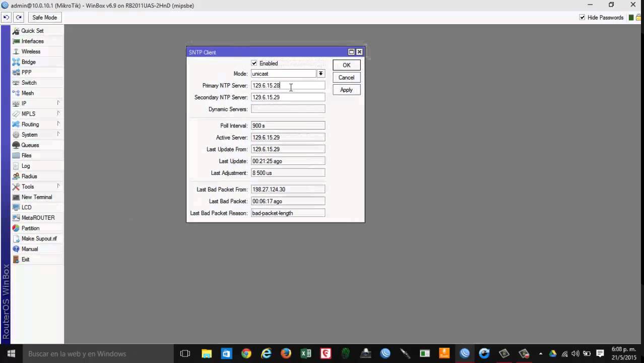This screenshot has height=363, width=644.
Task: Click Exit in sidebar
Action: point(37,259)
